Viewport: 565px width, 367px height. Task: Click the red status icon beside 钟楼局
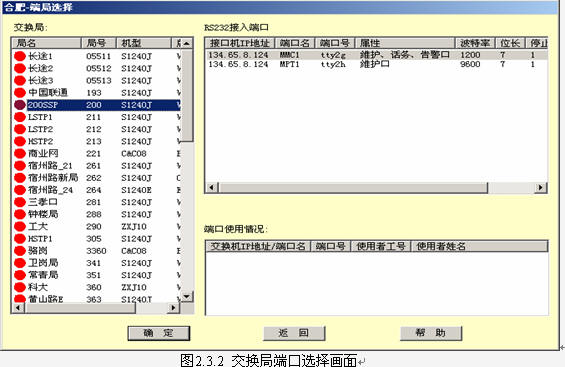click(x=20, y=214)
